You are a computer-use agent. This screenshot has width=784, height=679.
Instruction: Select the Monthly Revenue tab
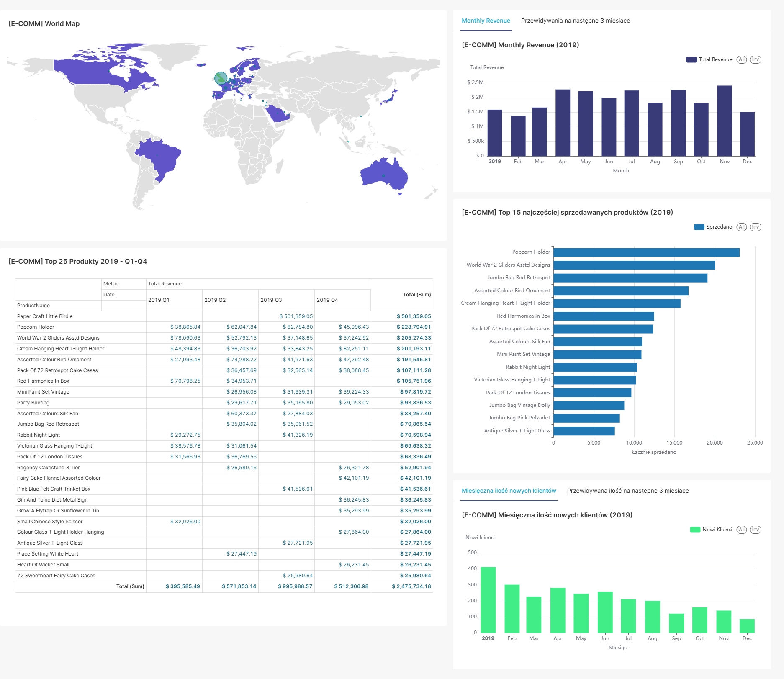pyautogui.click(x=486, y=21)
